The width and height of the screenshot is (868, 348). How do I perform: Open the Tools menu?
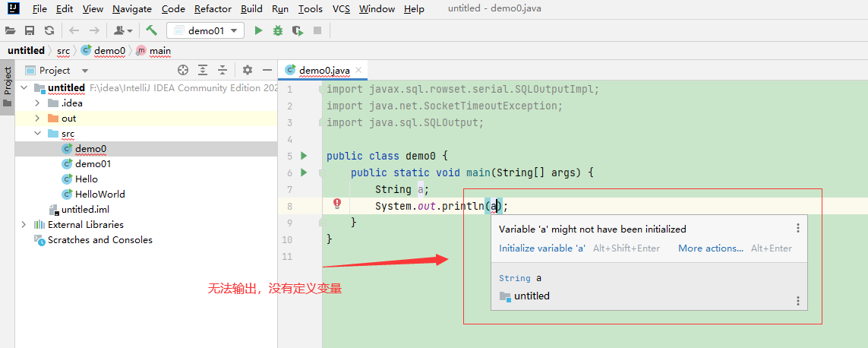coord(310,9)
